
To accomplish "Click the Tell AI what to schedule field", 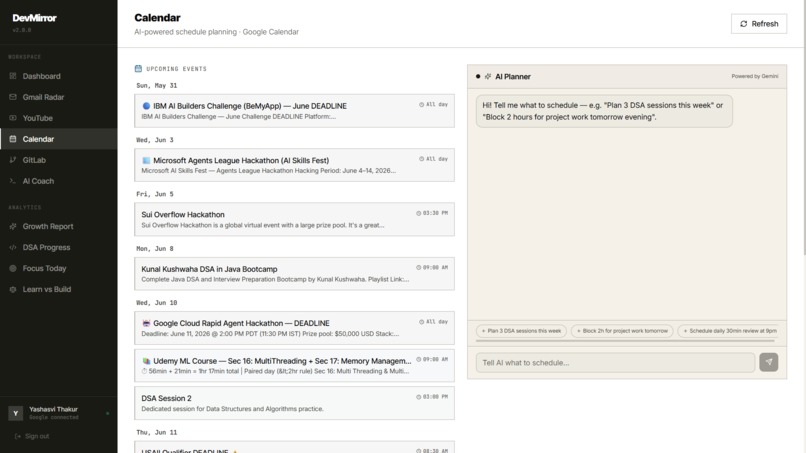I will point(615,363).
